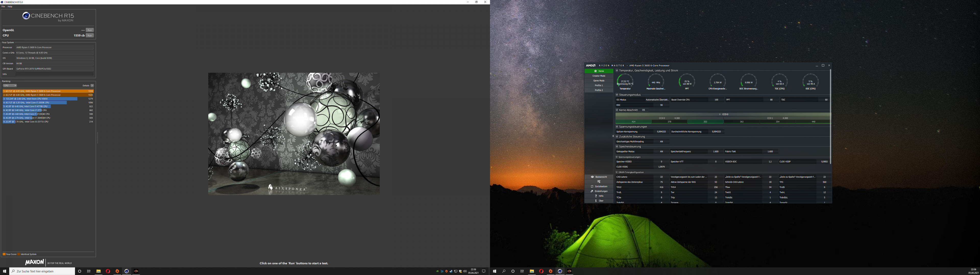This screenshot has width=980, height=275.
Task: Switch to Basisansicht using the eye icon
Action: tap(592, 177)
